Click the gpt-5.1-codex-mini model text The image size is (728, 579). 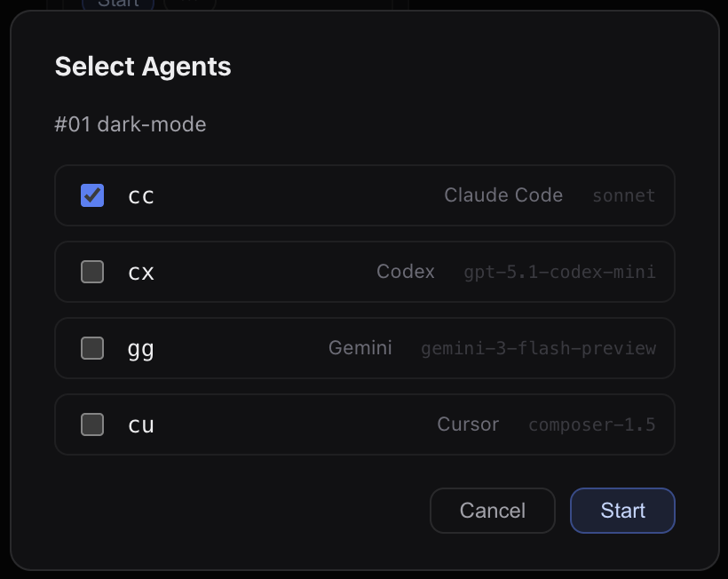tap(559, 273)
